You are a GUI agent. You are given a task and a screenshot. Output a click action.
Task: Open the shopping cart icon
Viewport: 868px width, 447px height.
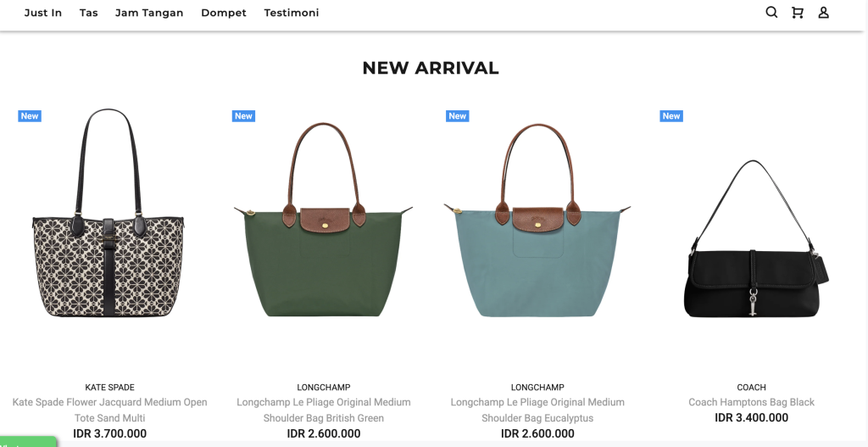point(797,12)
